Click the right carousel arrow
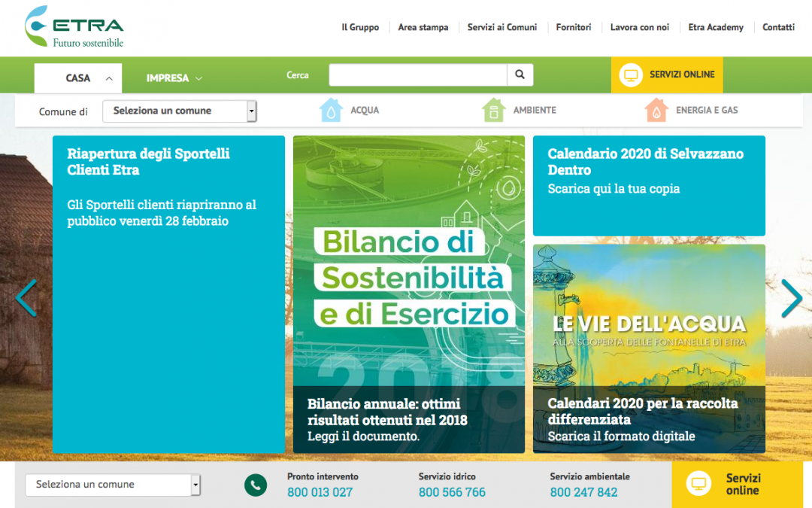 coord(792,298)
